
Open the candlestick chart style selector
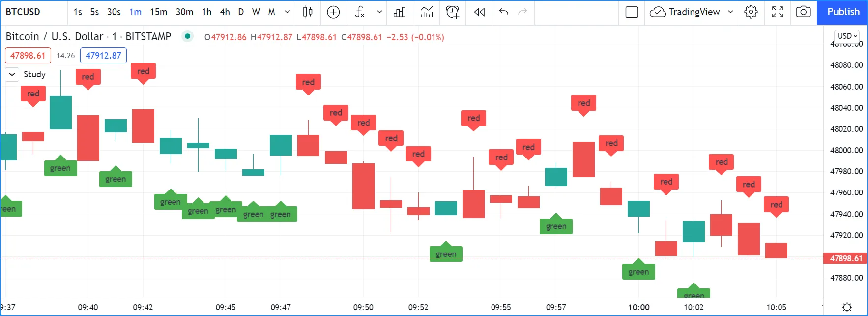[x=308, y=12]
